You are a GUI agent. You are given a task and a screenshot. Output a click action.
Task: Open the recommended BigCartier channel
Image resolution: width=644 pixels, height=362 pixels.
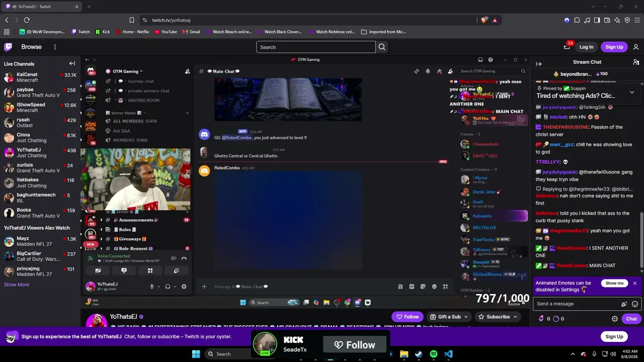pos(40,256)
